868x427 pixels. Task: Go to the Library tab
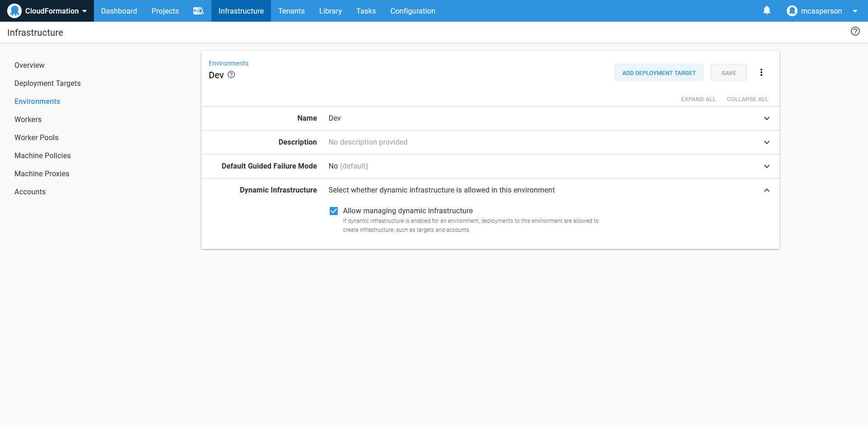(330, 11)
